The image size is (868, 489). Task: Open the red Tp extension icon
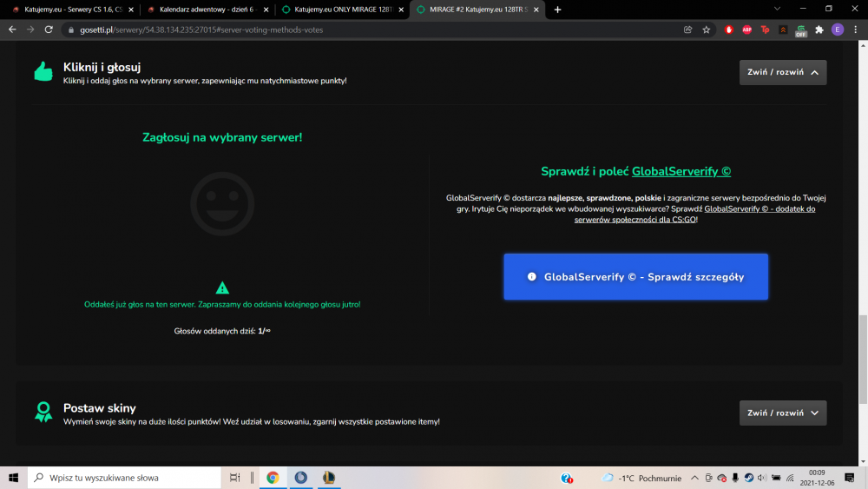pos(765,30)
